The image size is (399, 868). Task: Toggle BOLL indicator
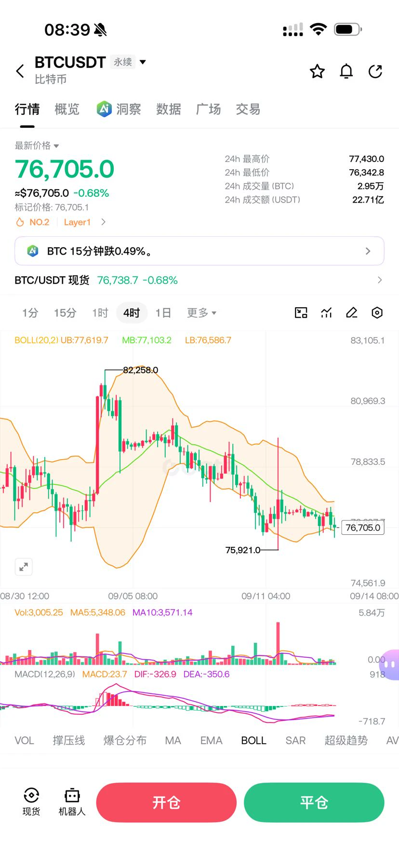click(x=253, y=741)
